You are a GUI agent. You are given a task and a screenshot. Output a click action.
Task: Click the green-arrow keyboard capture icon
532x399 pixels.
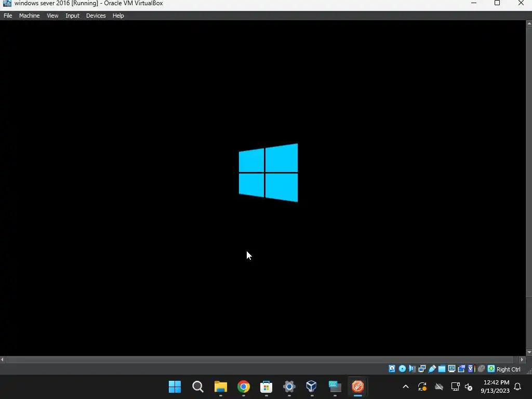tap(491, 369)
